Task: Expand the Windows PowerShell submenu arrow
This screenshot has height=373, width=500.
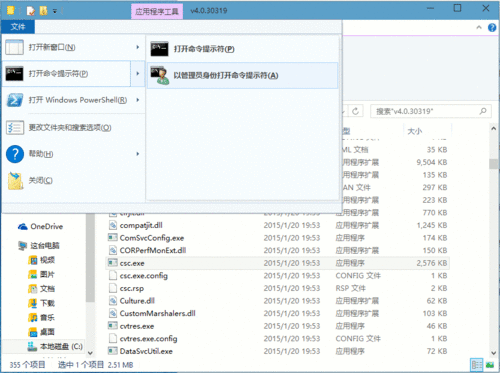Action: (x=138, y=100)
